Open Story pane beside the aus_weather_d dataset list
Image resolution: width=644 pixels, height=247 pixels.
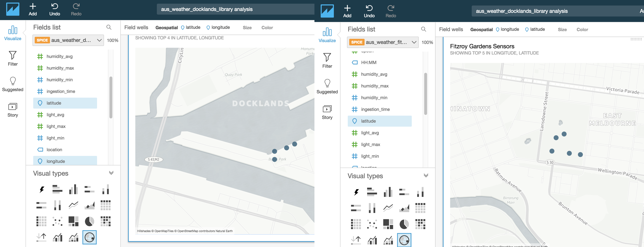[x=13, y=110]
